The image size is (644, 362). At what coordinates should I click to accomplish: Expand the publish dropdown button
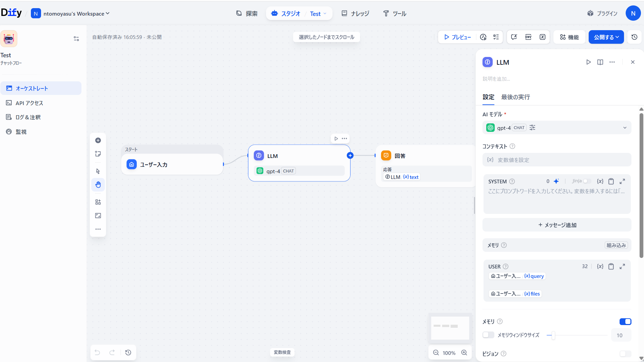click(x=606, y=37)
